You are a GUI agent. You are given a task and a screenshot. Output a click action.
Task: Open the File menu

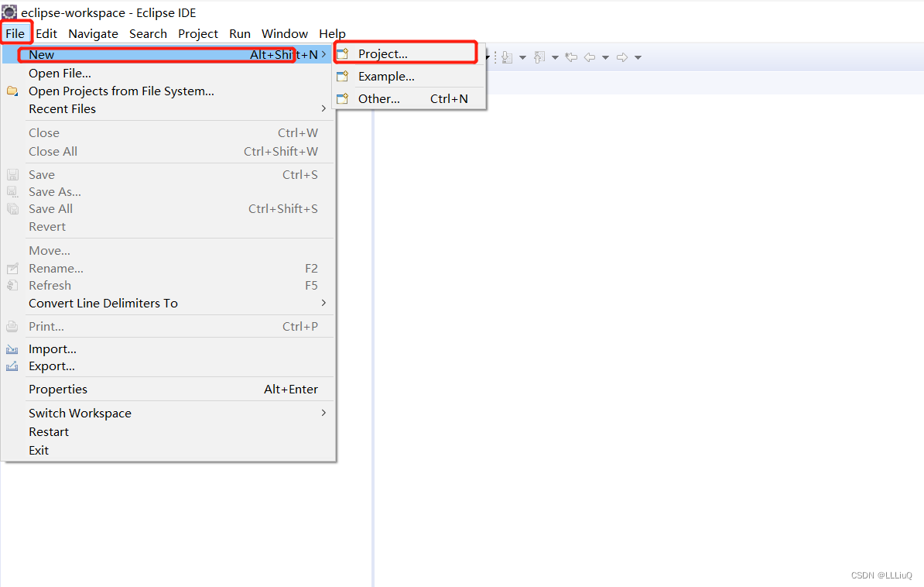(x=15, y=33)
